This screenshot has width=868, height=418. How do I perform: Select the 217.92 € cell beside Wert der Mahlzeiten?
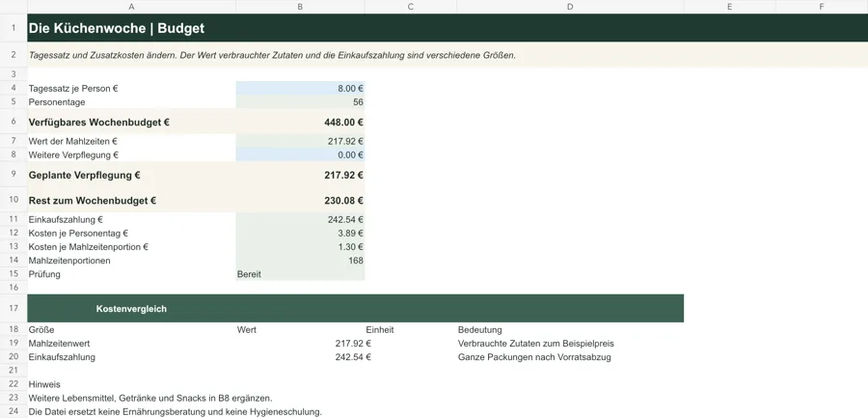click(300, 141)
